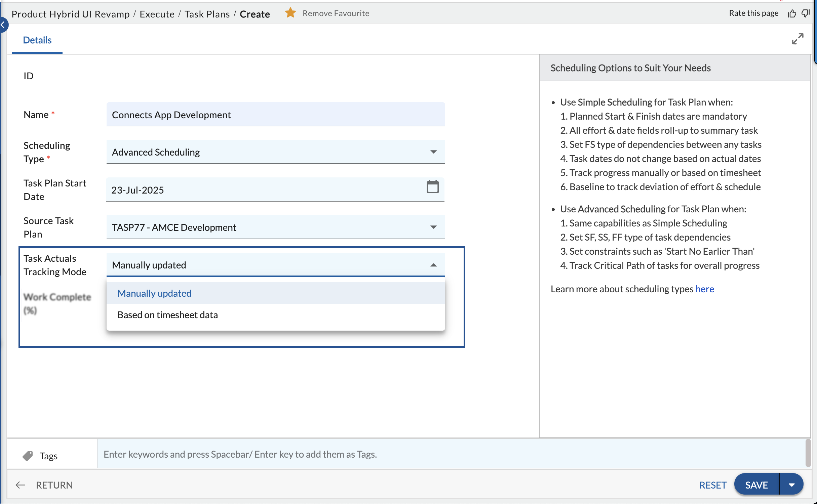Viewport: 817px width, 504px height.
Task: Click the 'Tags' label text
Action: pyautogui.click(x=48, y=456)
